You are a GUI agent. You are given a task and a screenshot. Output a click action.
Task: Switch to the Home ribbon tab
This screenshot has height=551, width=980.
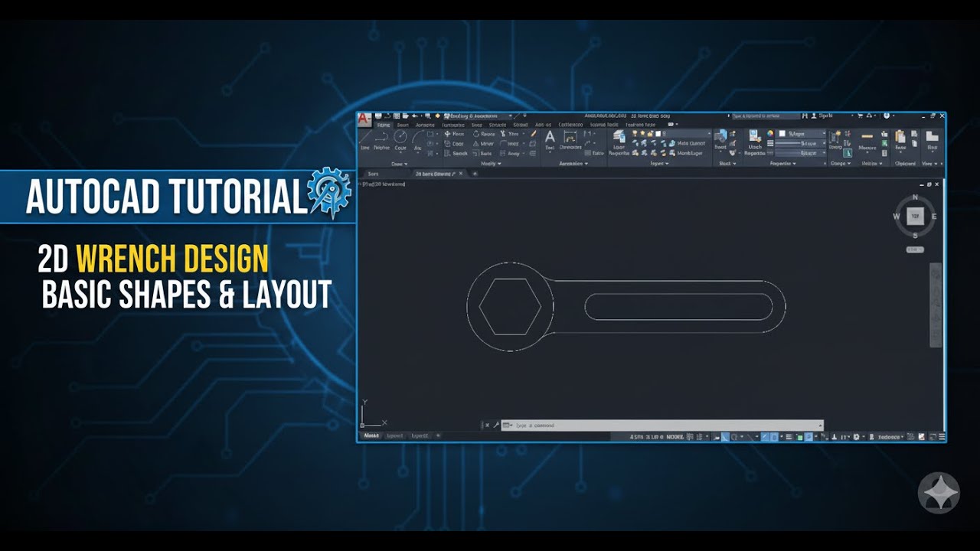pos(384,125)
